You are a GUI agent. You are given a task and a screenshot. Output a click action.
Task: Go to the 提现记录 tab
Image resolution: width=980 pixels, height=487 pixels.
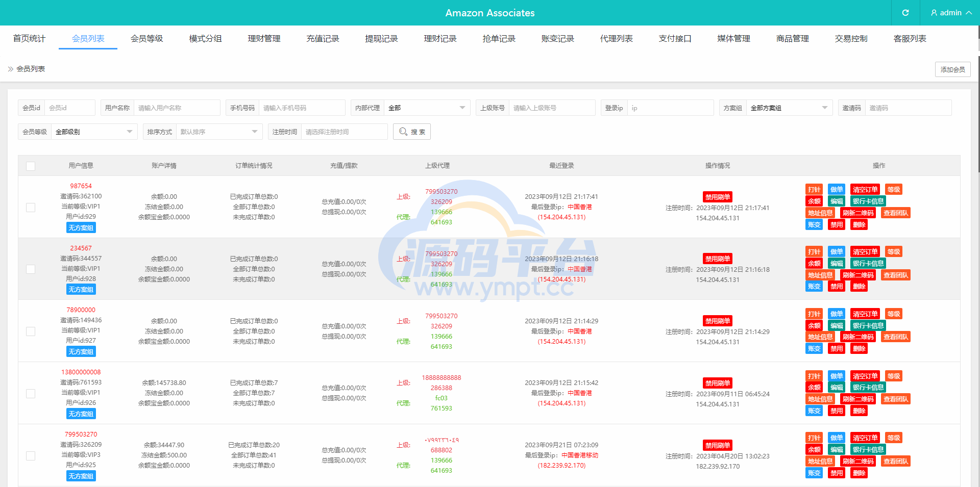coord(381,39)
